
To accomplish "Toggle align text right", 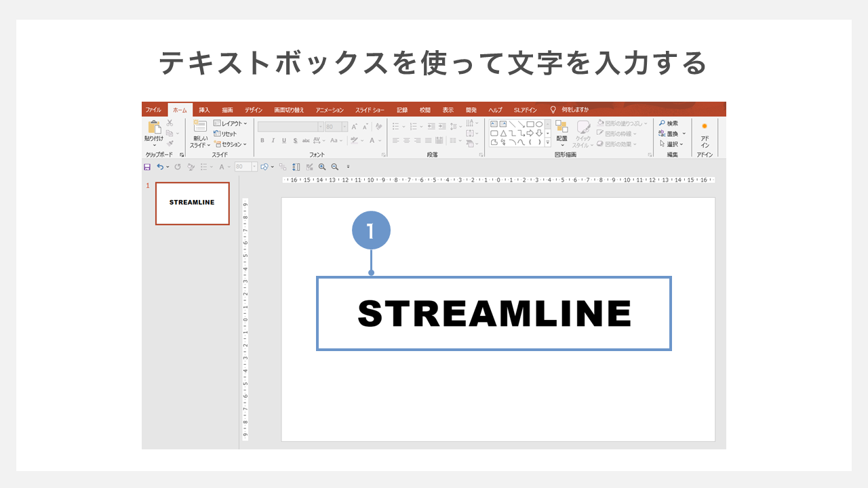I will coord(418,141).
